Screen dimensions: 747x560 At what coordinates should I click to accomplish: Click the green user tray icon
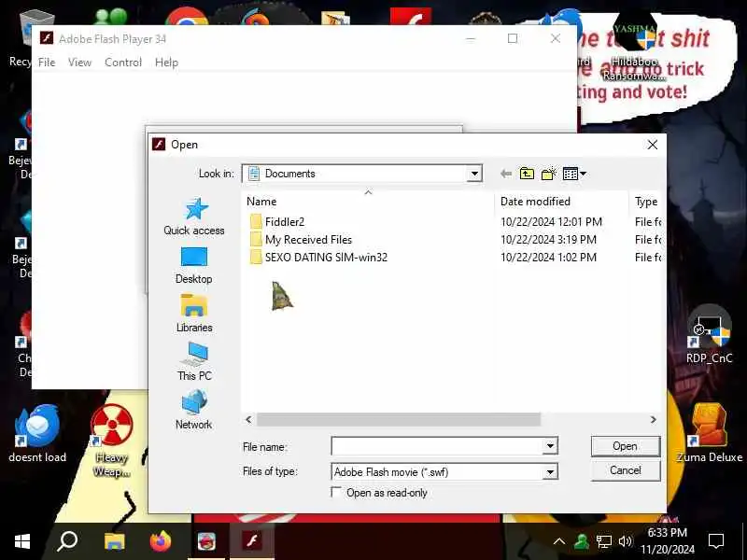click(x=581, y=541)
